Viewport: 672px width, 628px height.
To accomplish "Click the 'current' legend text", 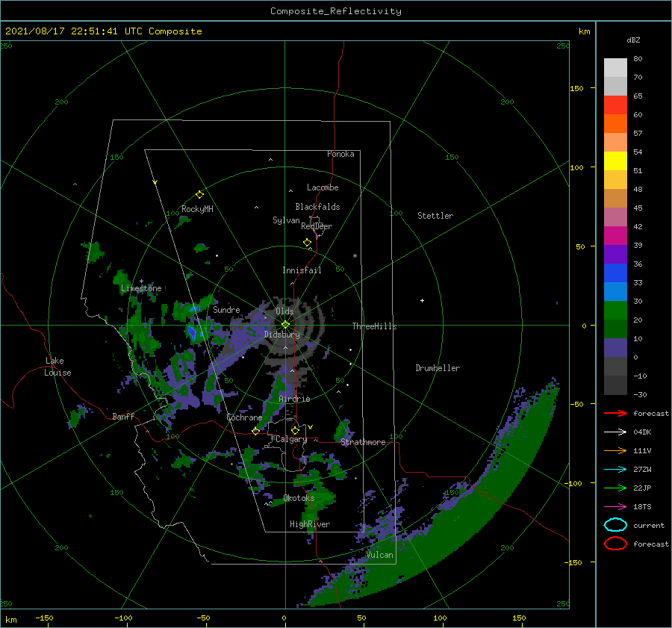I will pyautogui.click(x=649, y=525).
